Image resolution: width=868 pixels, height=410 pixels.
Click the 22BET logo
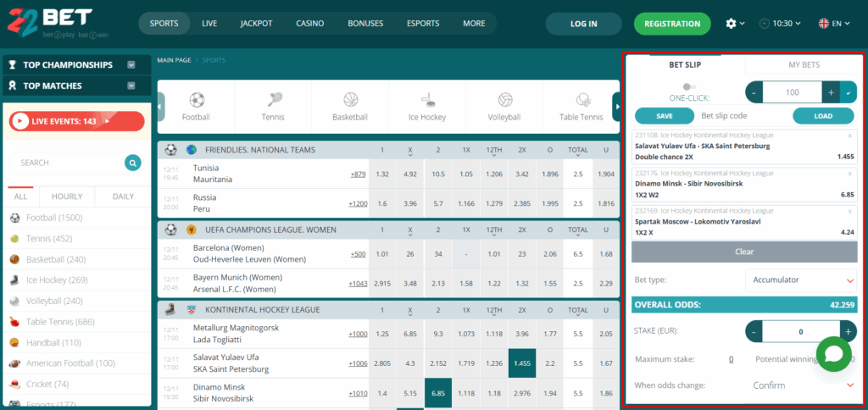[48, 23]
